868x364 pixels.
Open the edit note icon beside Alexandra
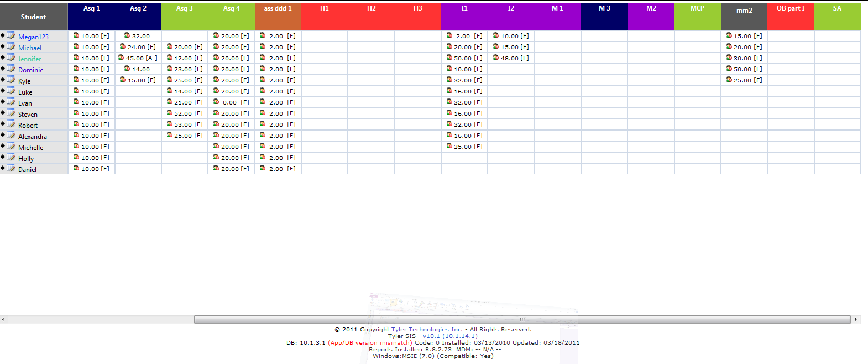click(x=11, y=135)
